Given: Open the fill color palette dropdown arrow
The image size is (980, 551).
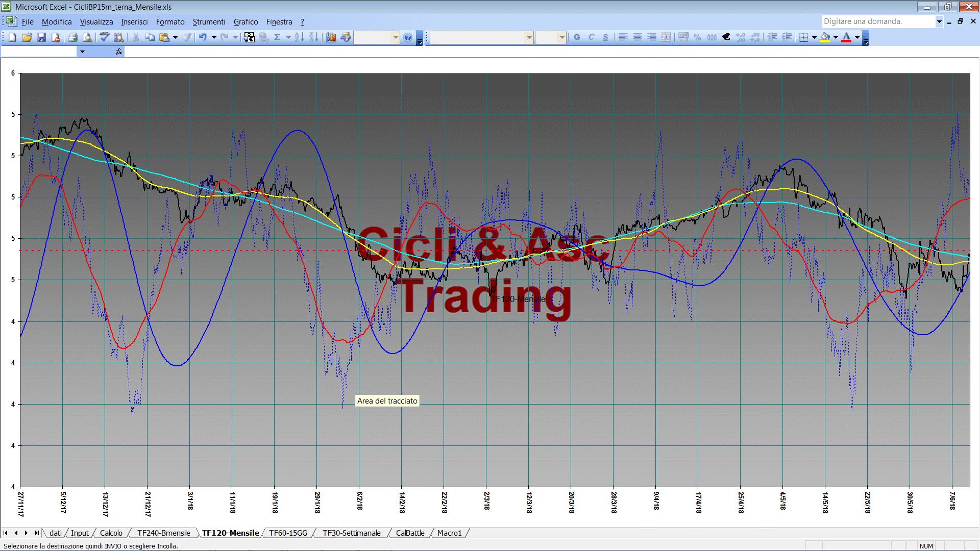Looking at the screenshot, I should [x=836, y=37].
